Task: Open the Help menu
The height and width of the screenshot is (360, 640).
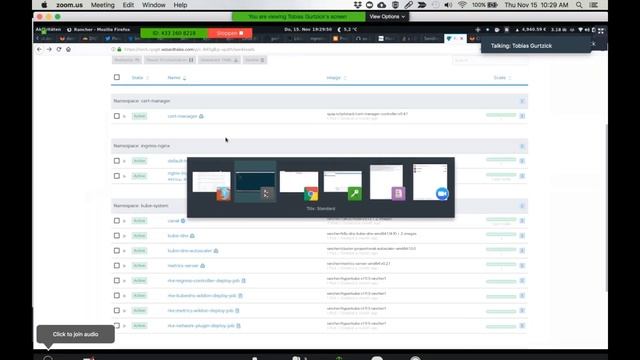Action: 180,5
